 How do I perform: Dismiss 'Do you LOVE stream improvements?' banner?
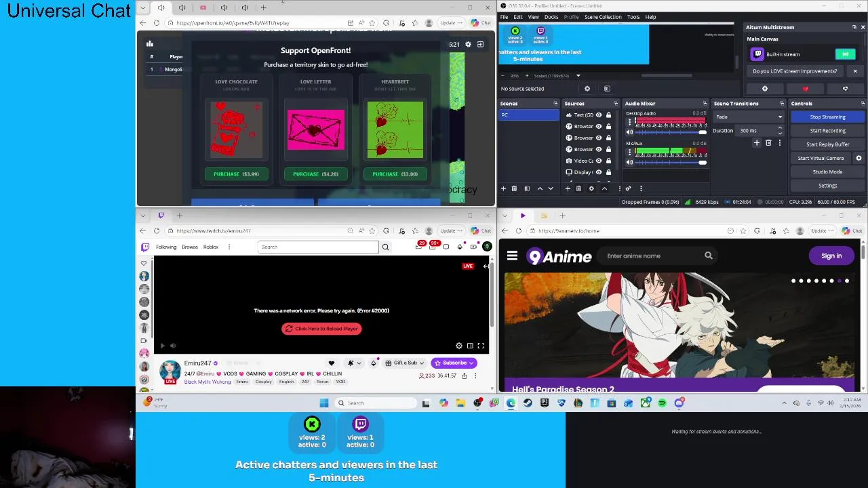point(855,71)
